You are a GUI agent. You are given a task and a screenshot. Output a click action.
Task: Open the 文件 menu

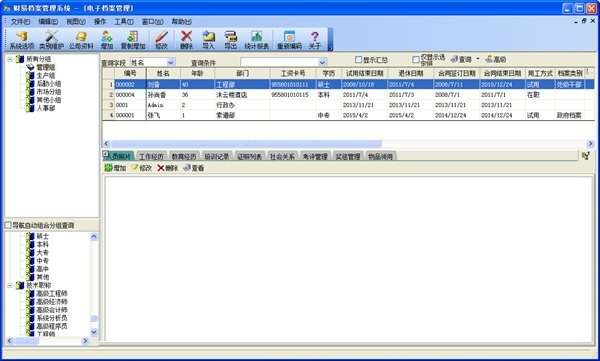point(20,22)
